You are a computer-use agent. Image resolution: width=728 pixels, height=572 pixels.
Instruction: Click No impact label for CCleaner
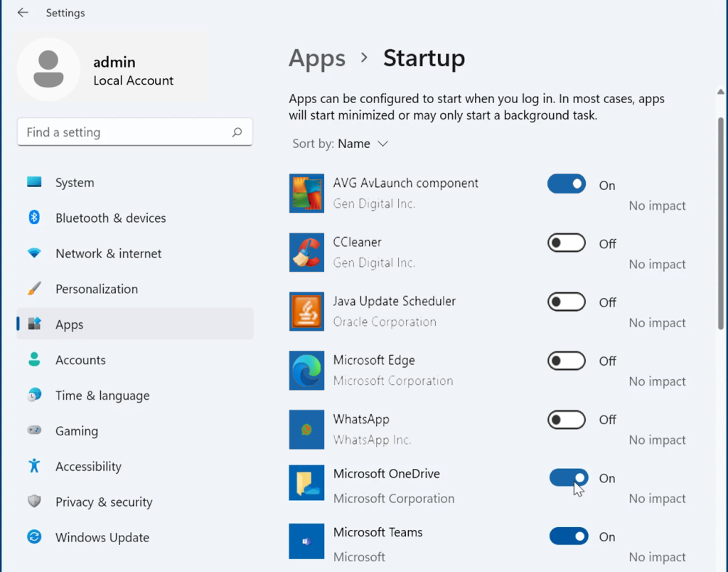(657, 264)
